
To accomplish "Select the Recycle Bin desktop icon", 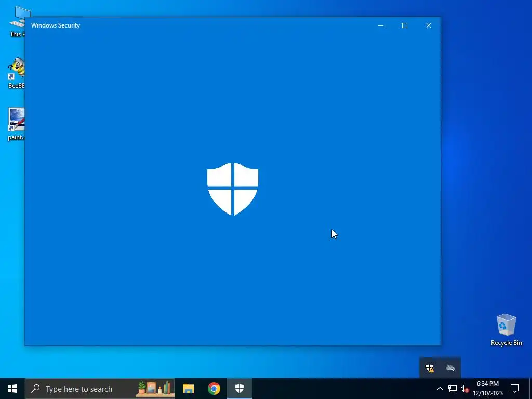I will click(506, 330).
